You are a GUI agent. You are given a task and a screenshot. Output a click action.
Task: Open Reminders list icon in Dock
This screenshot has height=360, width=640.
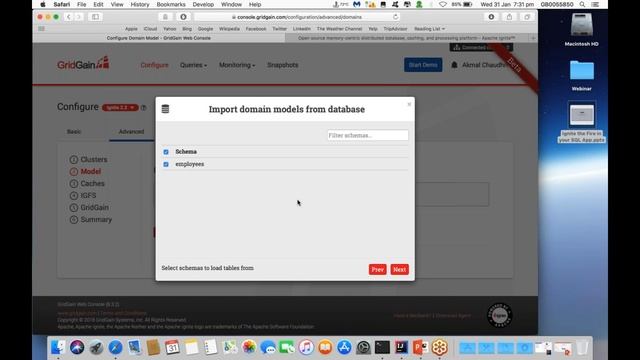[210, 347]
